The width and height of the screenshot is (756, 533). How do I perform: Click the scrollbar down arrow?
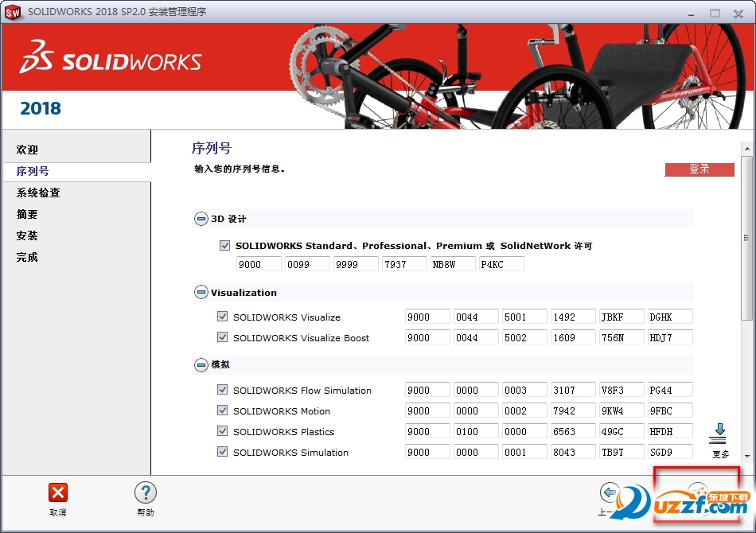pyautogui.click(x=746, y=455)
